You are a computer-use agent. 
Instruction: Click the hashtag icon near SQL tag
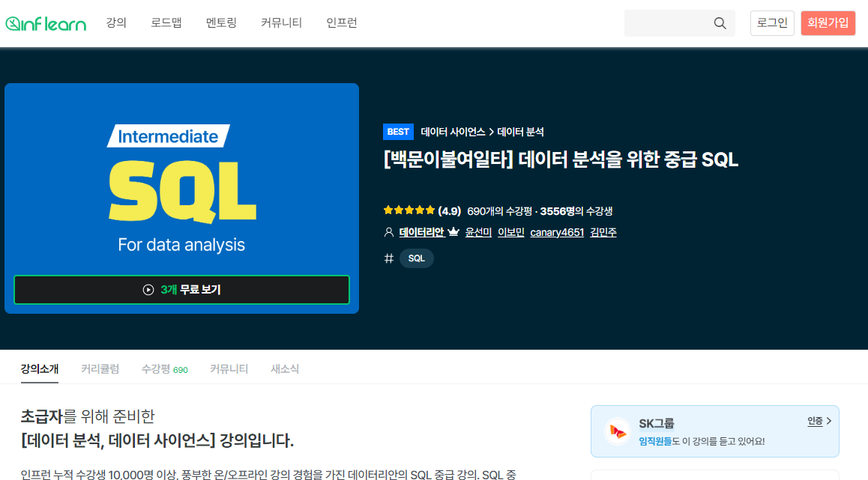point(388,258)
